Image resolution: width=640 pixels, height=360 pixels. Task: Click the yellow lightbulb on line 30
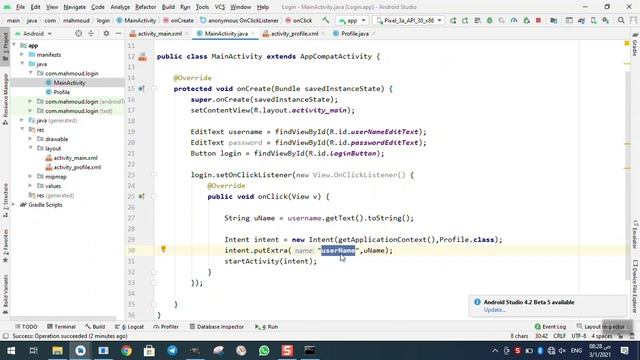(x=163, y=249)
